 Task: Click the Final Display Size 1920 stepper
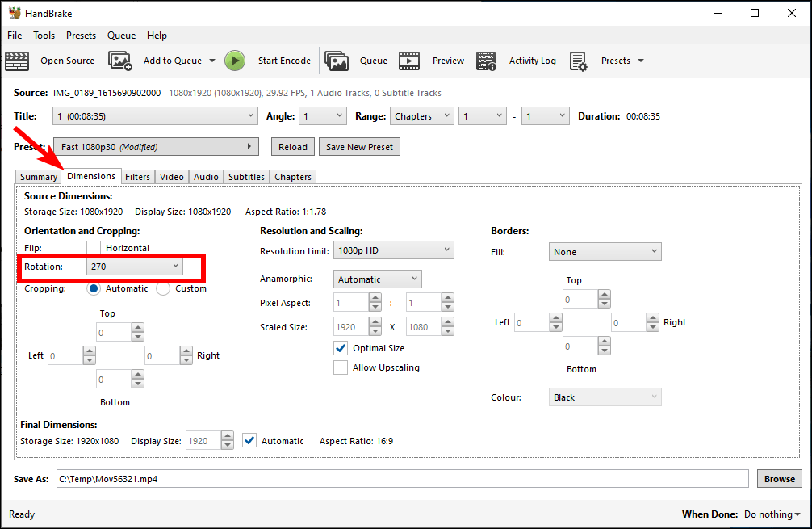228,440
